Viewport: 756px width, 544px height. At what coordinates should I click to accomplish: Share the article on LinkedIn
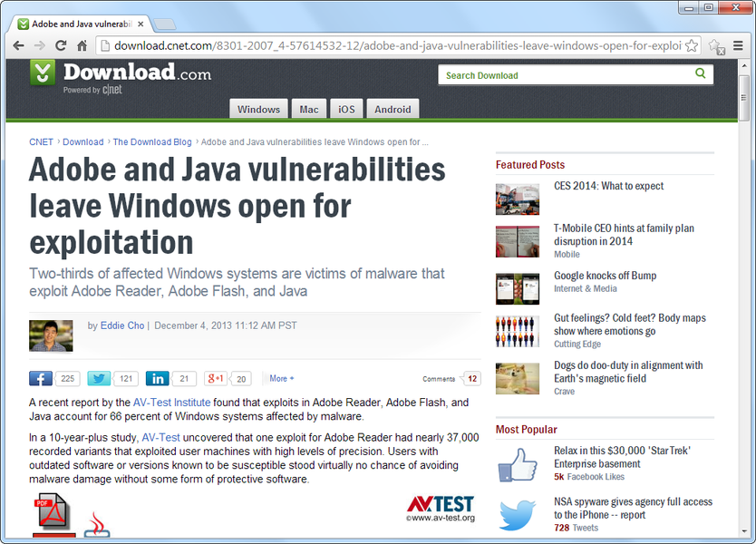157,379
